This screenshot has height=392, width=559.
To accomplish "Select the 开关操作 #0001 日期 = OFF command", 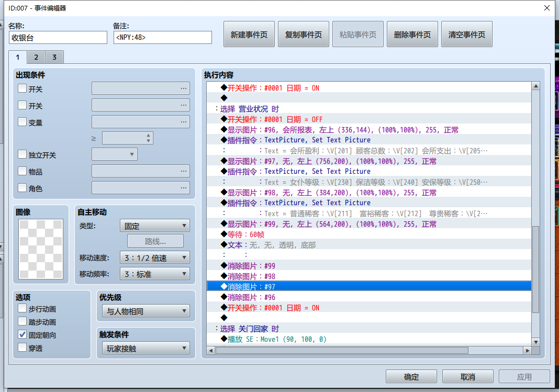I will 369,119.
